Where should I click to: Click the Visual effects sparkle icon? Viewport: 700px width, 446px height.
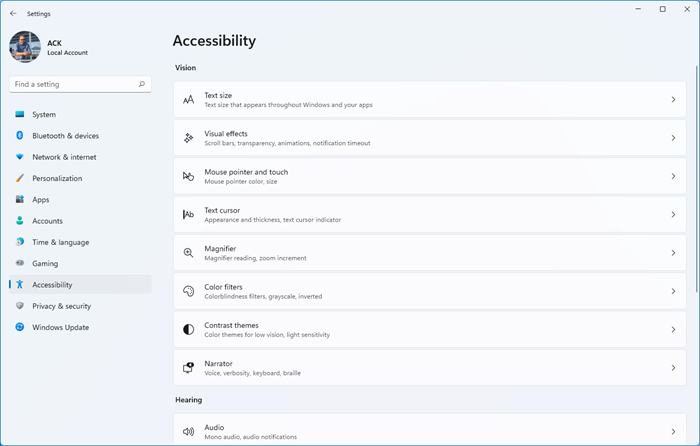click(188, 138)
